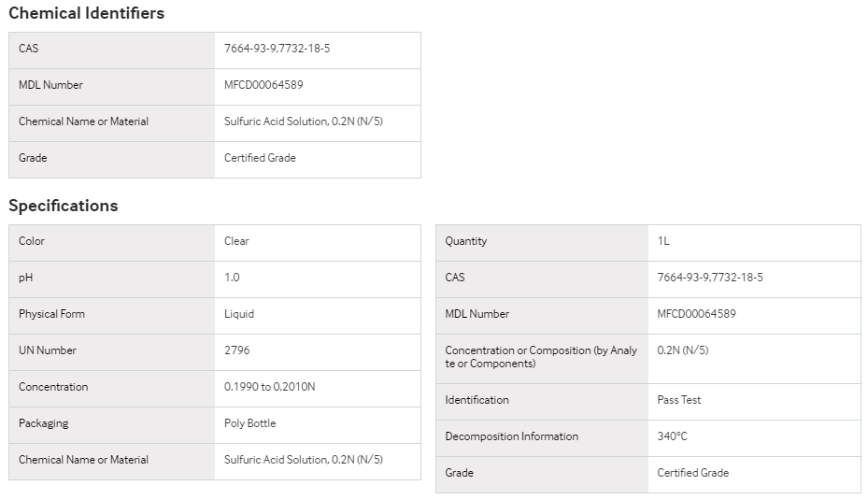
Task: Click Certified Grade value in Chemical Identifiers table
Action: pyautogui.click(x=260, y=158)
